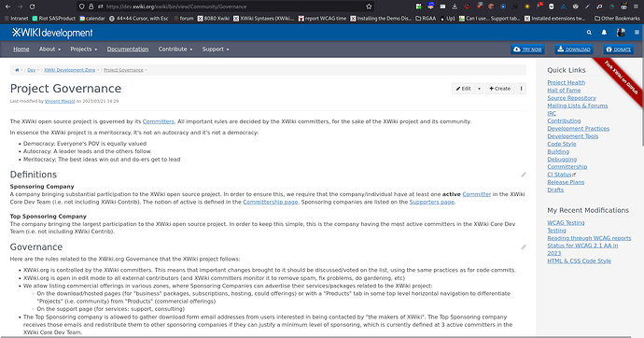
Task: Open the notifications bell
Action: pos(604,33)
